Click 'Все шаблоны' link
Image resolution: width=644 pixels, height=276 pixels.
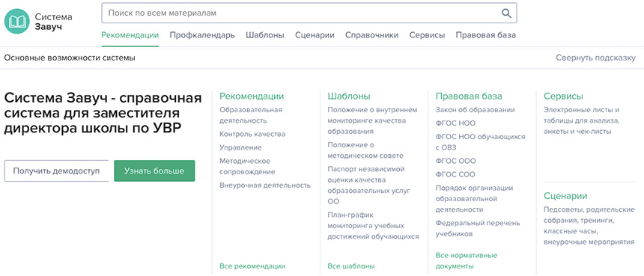tap(351, 266)
